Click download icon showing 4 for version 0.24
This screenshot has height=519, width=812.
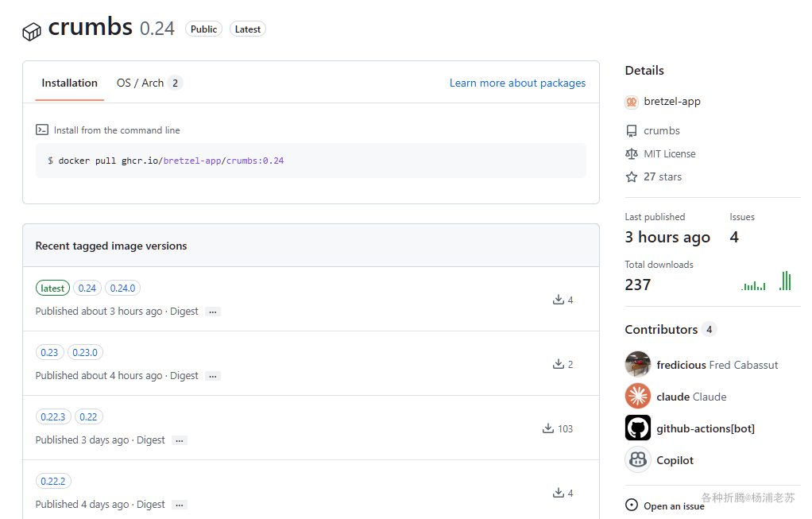559,300
